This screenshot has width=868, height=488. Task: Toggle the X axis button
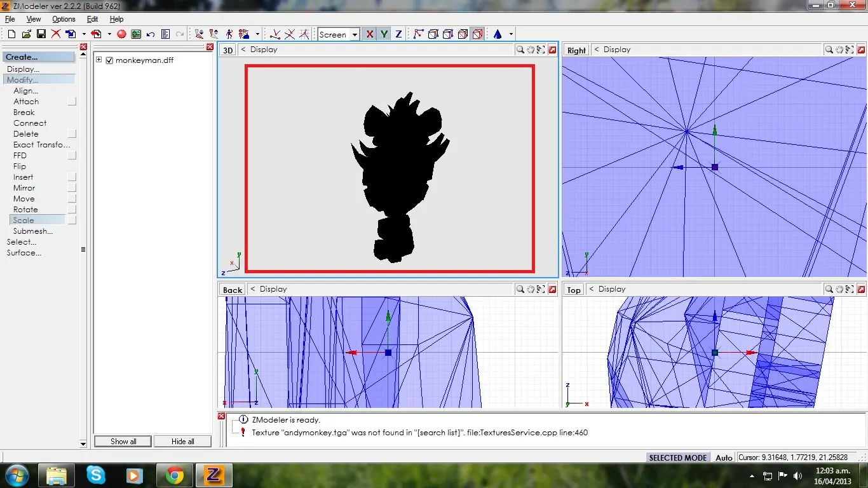click(x=370, y=34)
